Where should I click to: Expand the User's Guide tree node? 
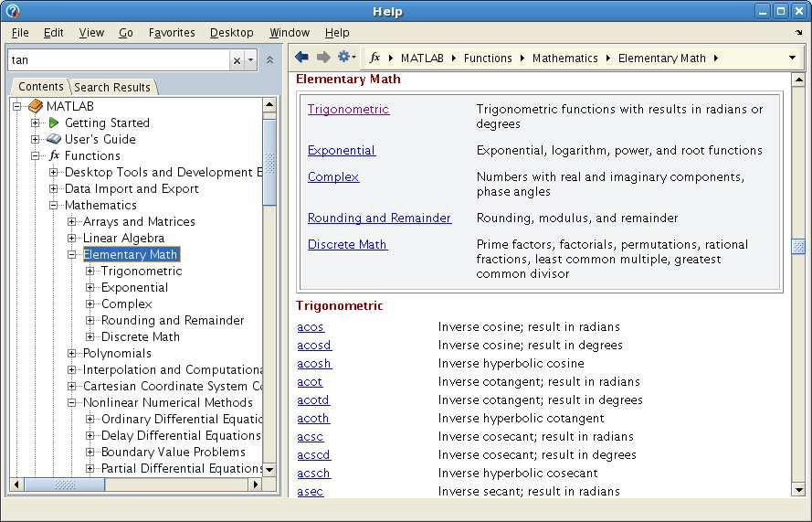36,139
